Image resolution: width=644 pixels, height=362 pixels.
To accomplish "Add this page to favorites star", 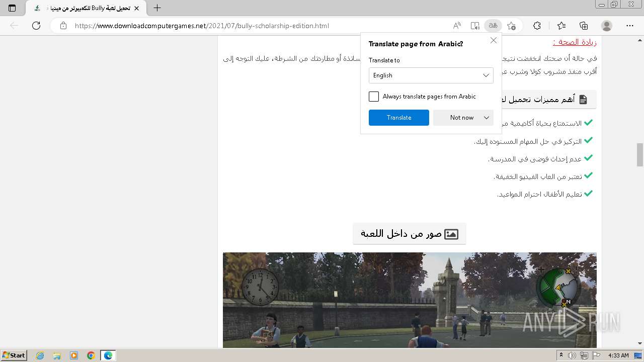I will click(x=512, y=26).
